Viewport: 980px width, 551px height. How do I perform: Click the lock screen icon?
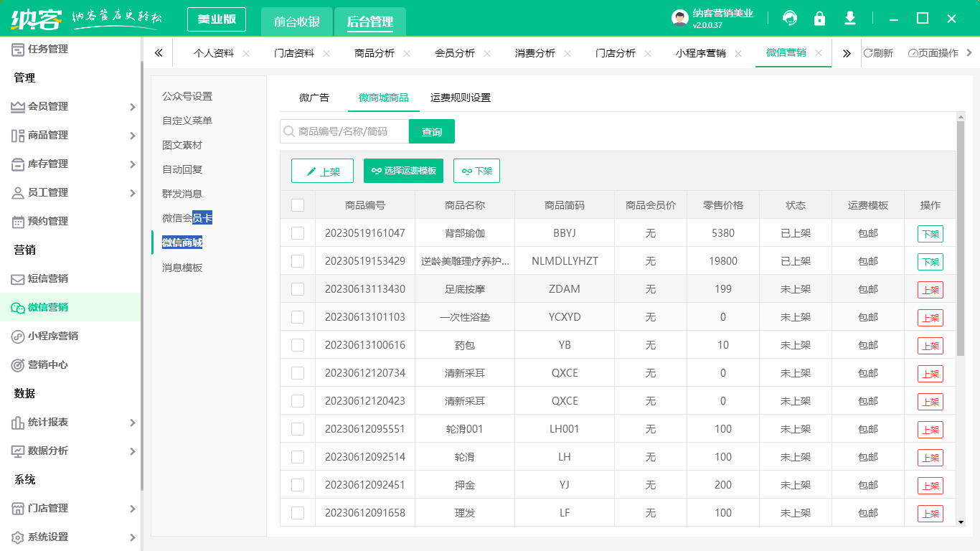(x=819, y=19)
